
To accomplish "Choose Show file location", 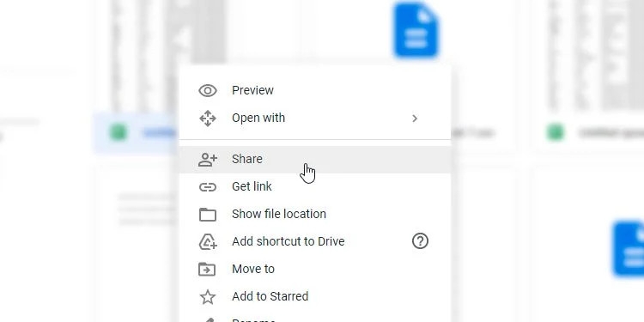I will (x=315, y=215).
